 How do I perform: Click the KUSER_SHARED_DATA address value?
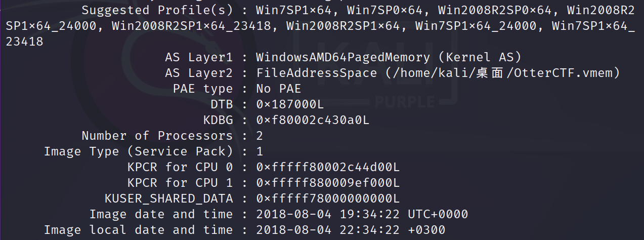327,198
